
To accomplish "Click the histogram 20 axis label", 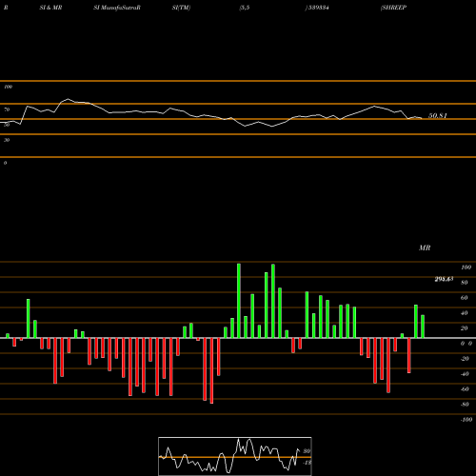I will 465,328.
